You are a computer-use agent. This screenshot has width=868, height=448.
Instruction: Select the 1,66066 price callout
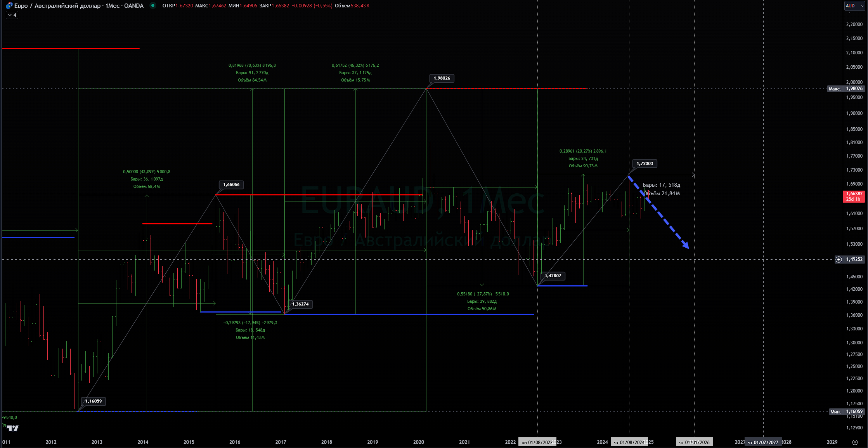pyautogui.click(x=231, y=184)
